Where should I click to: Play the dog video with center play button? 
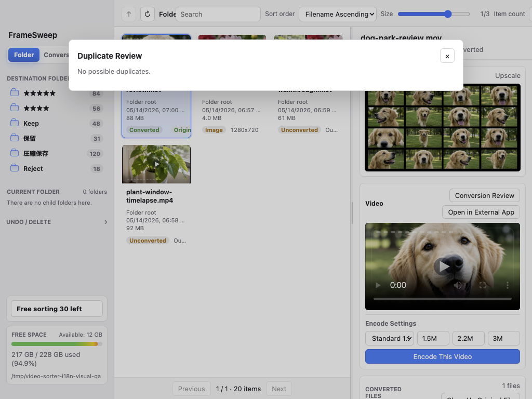pyautogui.click(x=443, y=267)
